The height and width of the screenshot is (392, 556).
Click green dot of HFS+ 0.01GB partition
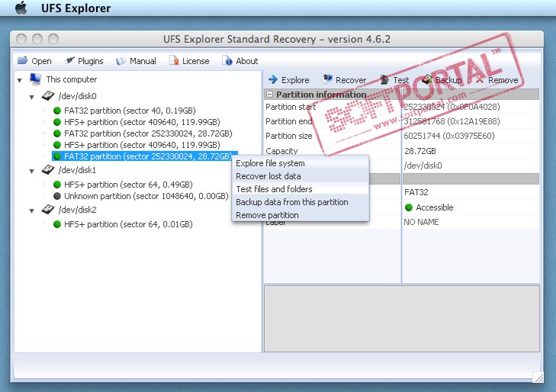pyautogui.click(x=57, y=224)
